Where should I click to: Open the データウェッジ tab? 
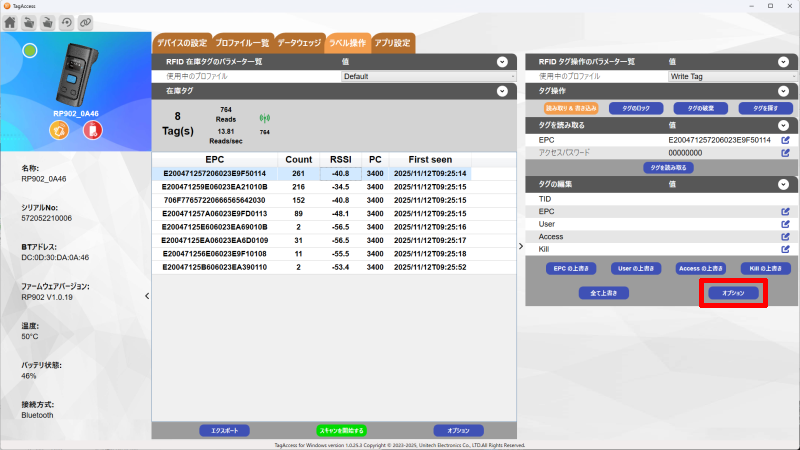click(x=299, y=44)
